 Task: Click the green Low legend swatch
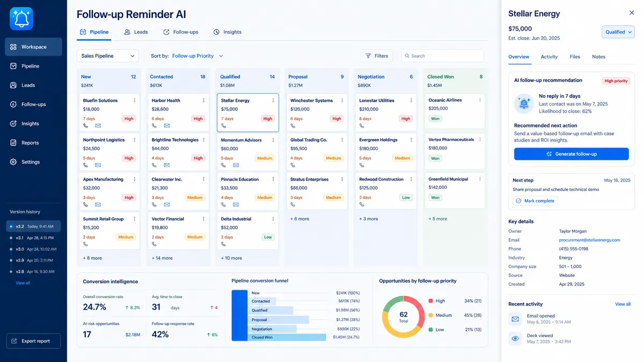[x=431, y=329]
